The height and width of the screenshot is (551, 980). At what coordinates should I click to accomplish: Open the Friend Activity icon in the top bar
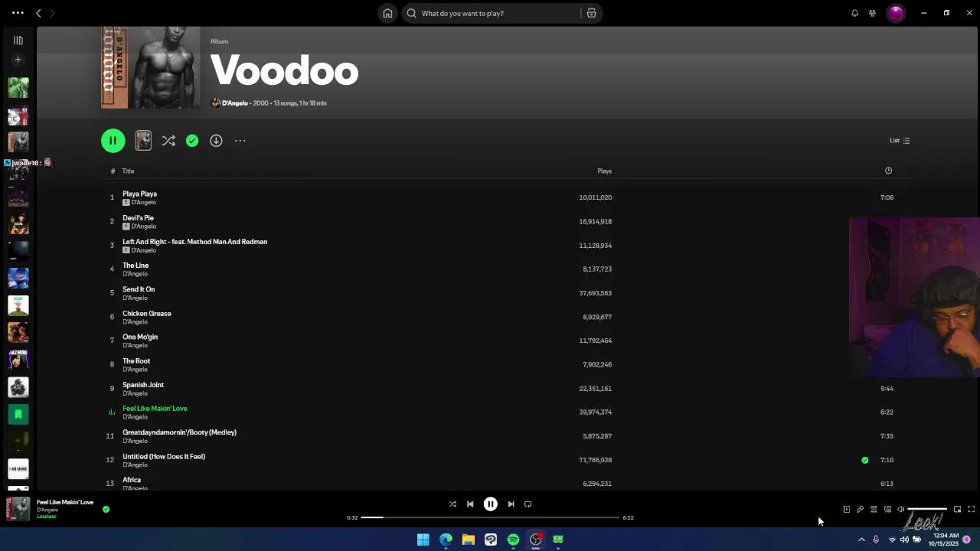point(872,13)
